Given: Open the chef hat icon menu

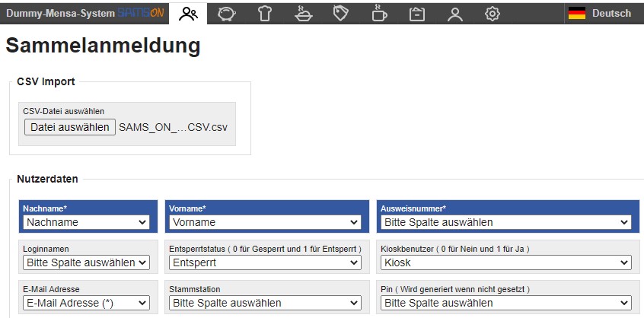Looking at the screenshot, I should coord(265,14).
